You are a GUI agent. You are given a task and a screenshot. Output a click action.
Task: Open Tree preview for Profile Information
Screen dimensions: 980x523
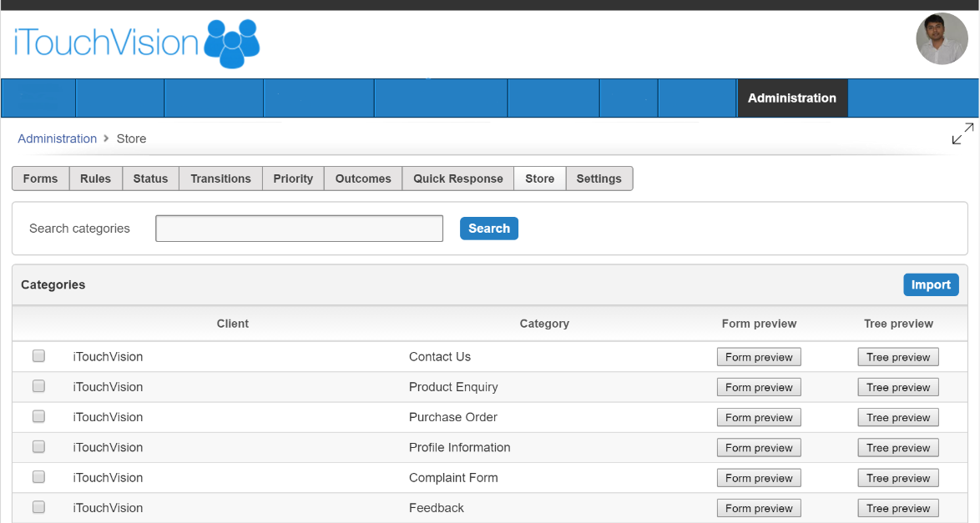[898, 448]
